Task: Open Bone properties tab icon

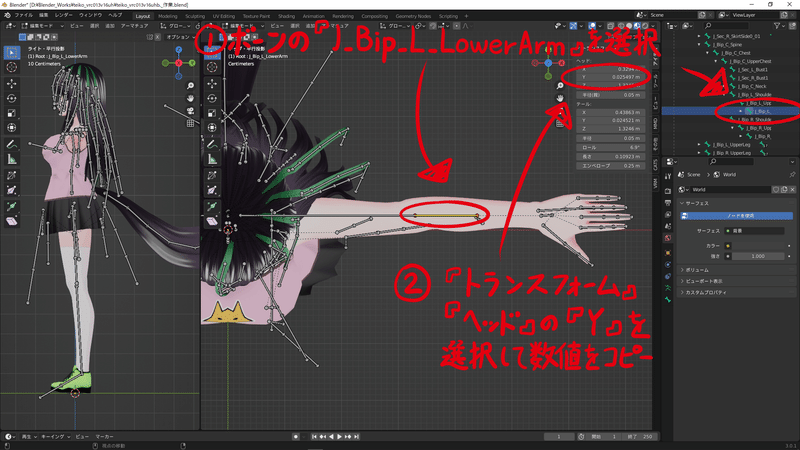Action: point(668,300)
